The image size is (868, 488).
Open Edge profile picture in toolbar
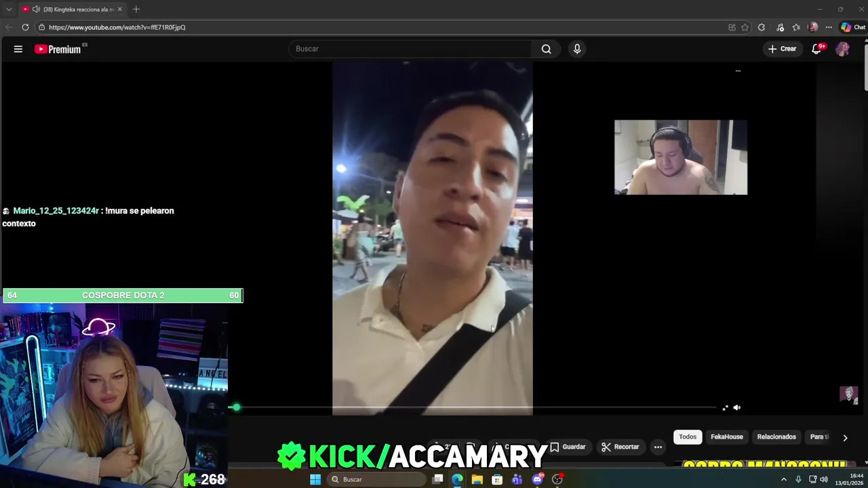pos(813,27)
